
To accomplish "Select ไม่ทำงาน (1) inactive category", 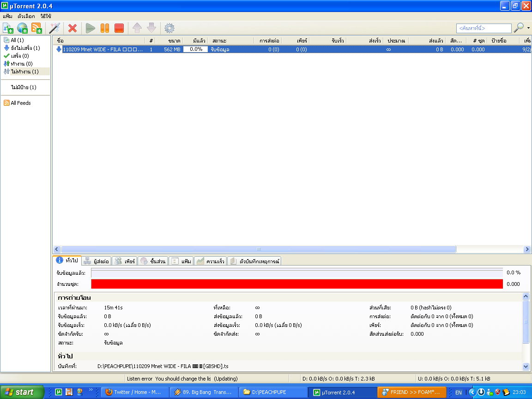I will (x=24, y=71).
